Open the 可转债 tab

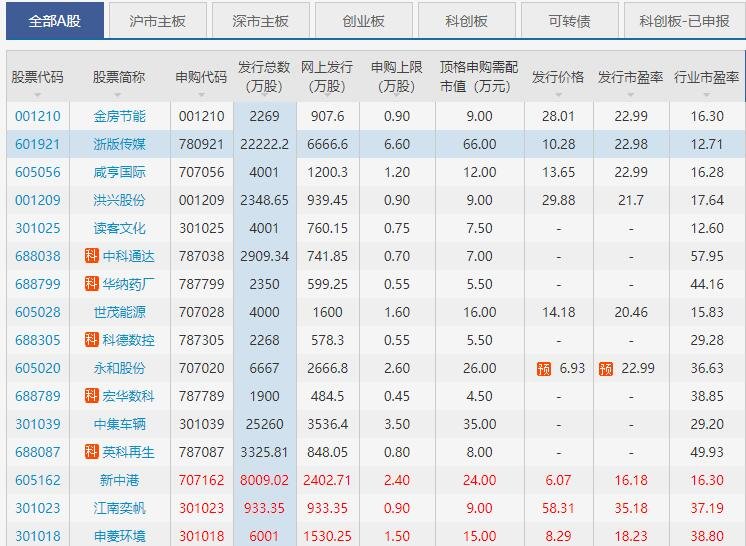569,20
